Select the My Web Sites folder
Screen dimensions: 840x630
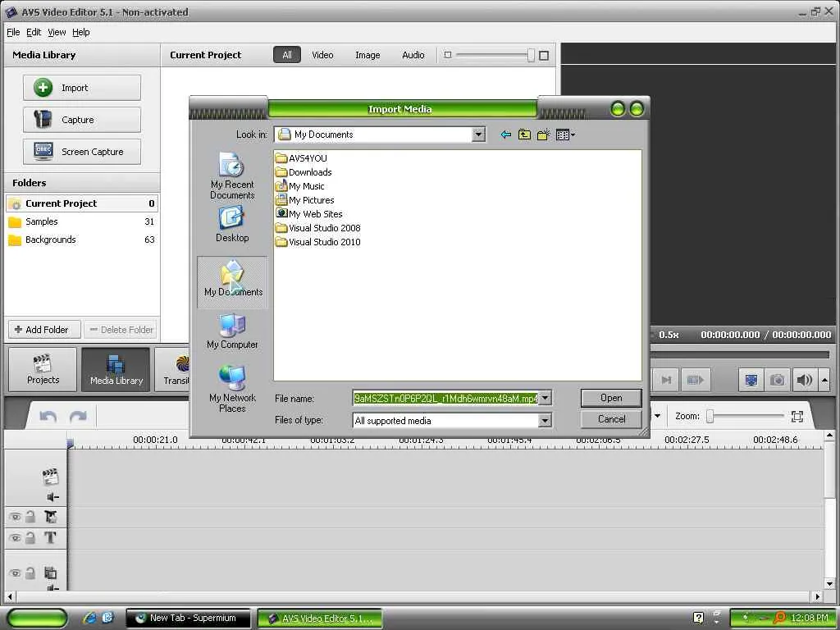309,214
